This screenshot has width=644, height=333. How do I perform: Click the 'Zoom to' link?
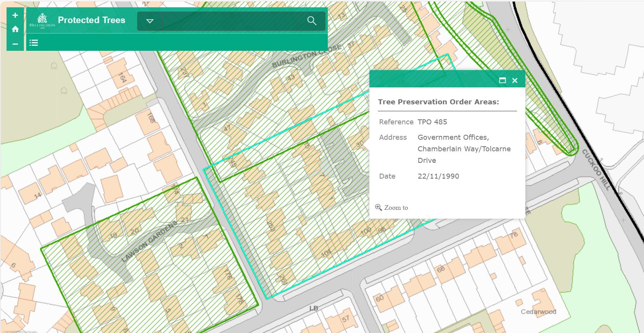(x=392, y=207)
